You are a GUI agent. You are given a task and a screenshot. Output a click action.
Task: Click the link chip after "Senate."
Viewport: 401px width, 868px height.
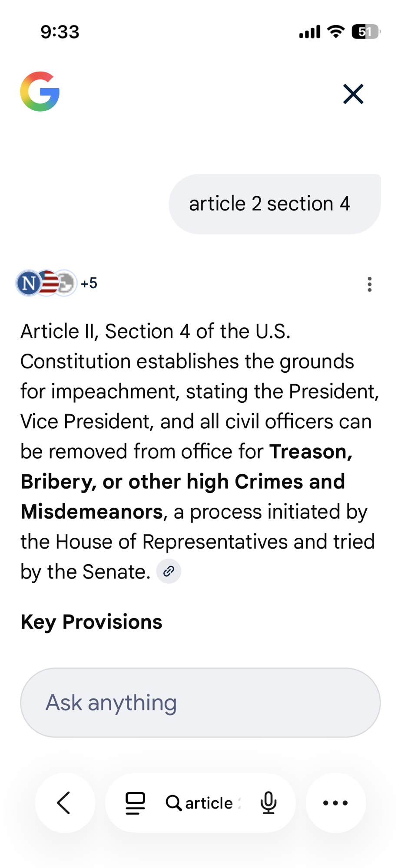pyautogui.click(x=169, y=571)
